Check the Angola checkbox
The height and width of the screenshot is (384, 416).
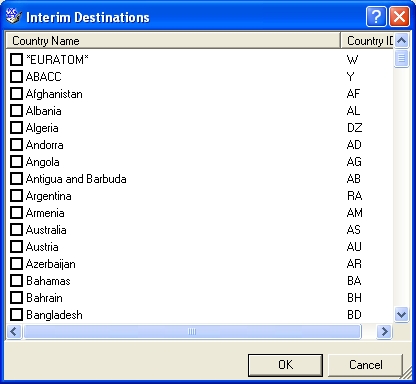pyautogui.click(x=16, y=162)
